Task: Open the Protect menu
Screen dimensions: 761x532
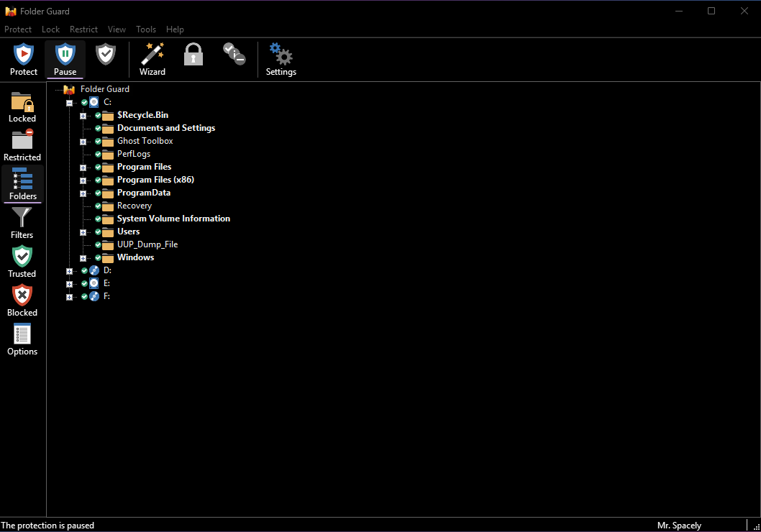Action: click(18, 29)
